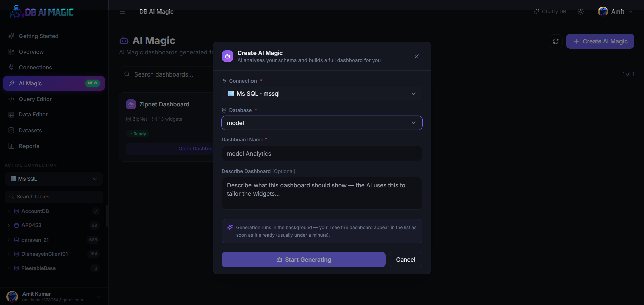Viewport: 644px width, 305px height.
Task: Click the Data Editor table icon
Action: (11, 114)
